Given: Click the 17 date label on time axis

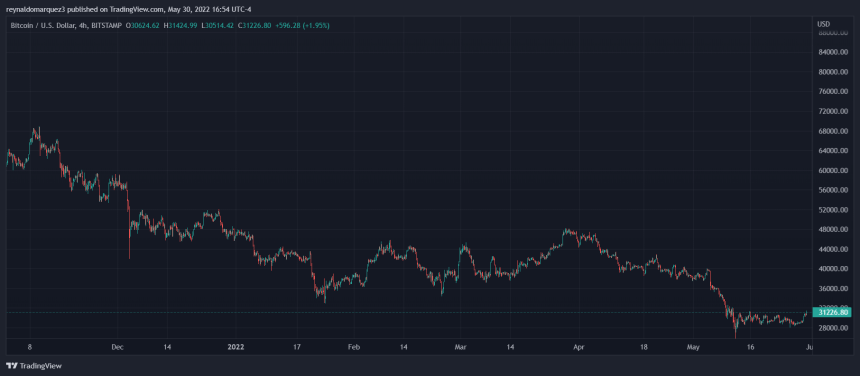Looking at the screenshot, I should coord(296,347).
